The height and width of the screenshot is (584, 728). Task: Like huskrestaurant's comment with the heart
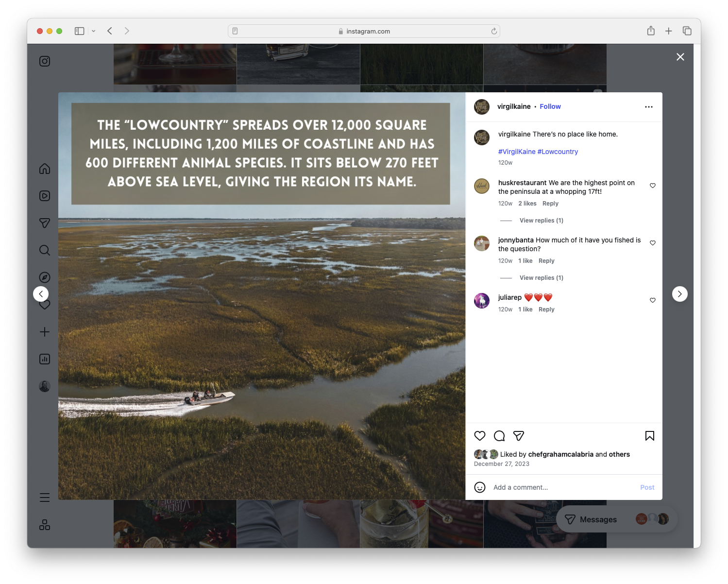652,186
